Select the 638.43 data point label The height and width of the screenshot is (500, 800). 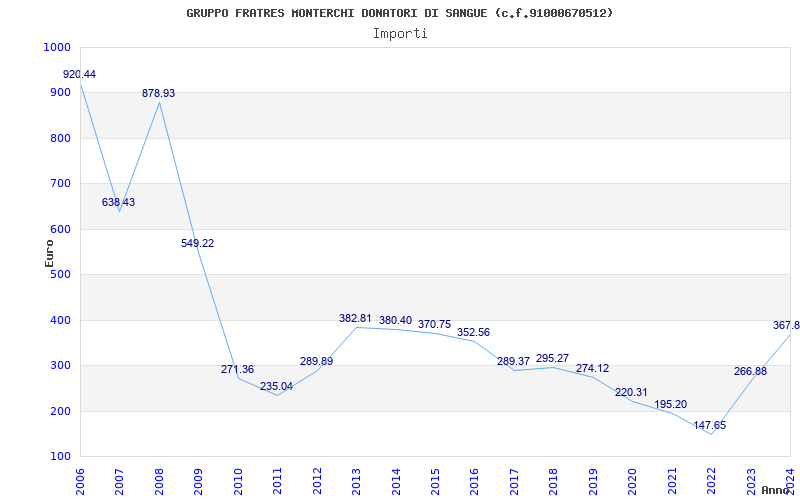(118, 202)
